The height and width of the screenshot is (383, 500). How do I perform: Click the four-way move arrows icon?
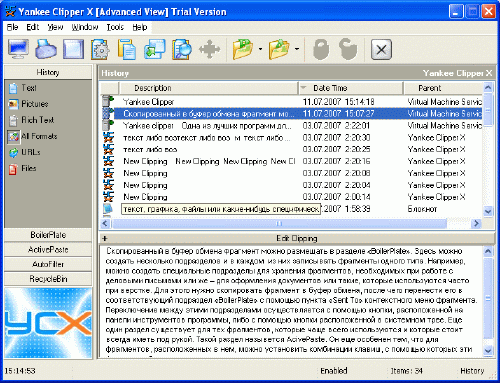tap(209, 49)
